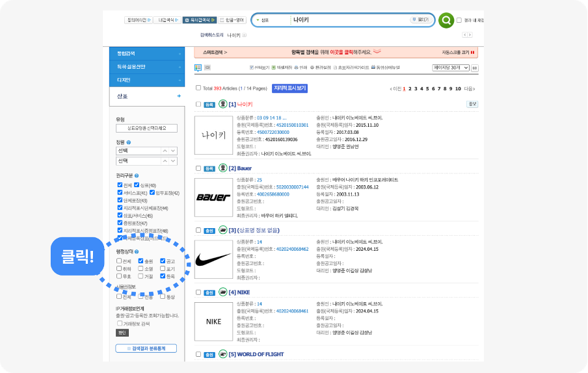Enable the 전체 checkbox under 행정상태

coord(119,261)
